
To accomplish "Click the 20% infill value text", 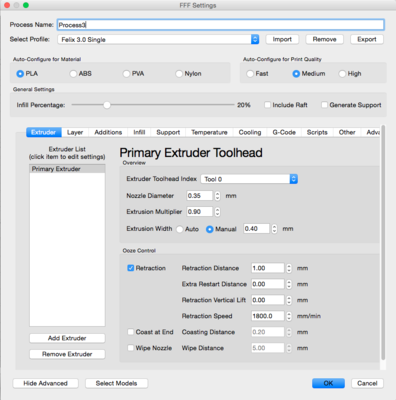I will pos(244,105).
